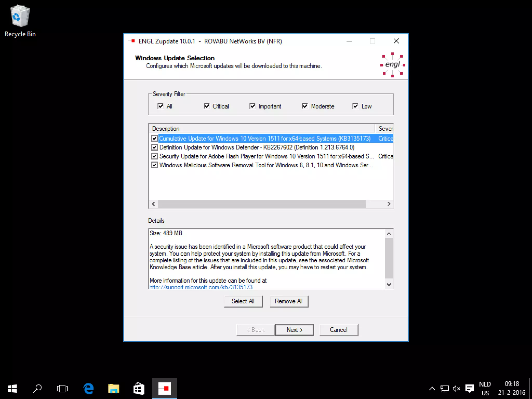532x399 pixels.
Task: Open Task View on the taskbar
Action: tap(62, 389)
